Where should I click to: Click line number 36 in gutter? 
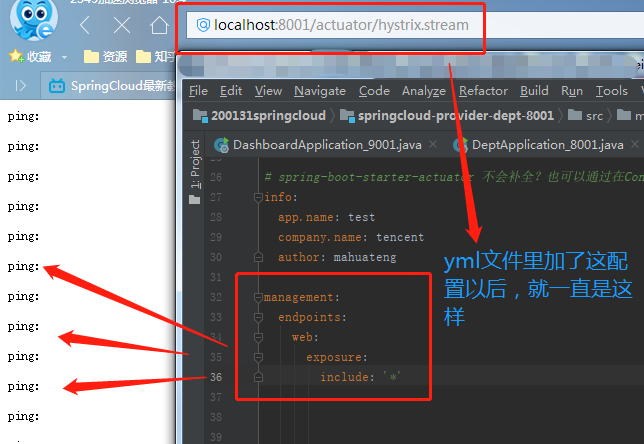(216, 377)
